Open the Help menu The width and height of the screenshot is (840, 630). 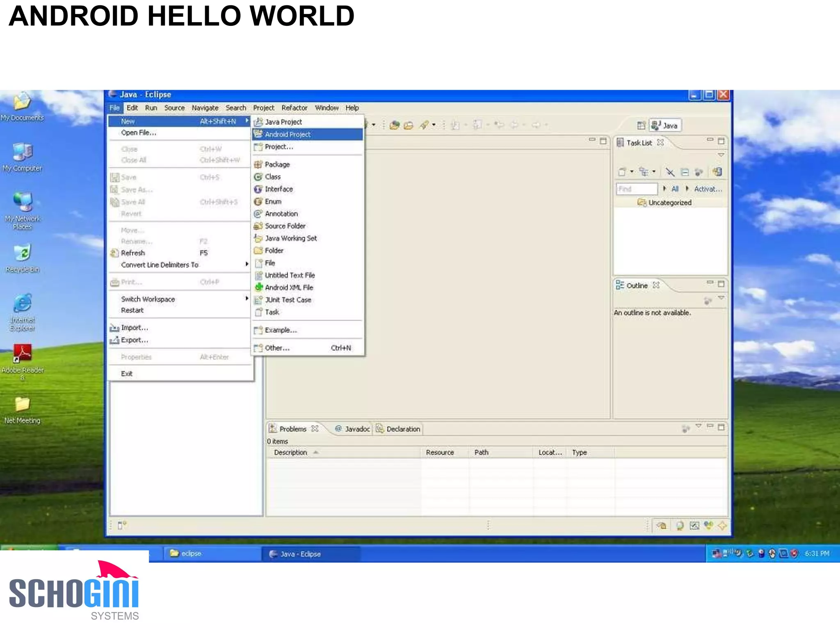pos(352,108)
